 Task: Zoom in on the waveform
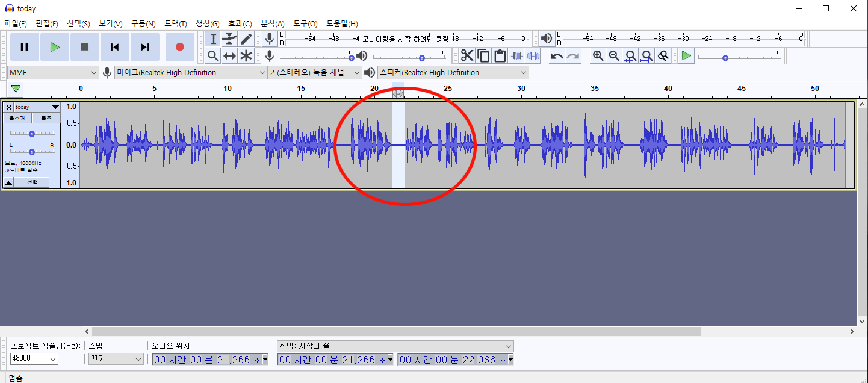(x=598, y=56)
